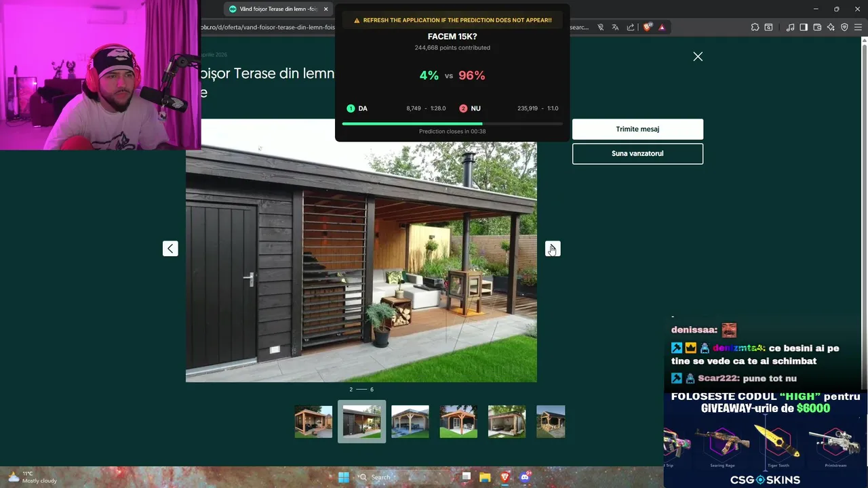Open the tab search icon in toolbar
The height and width of the screenshot is (488, 868).
768,27
